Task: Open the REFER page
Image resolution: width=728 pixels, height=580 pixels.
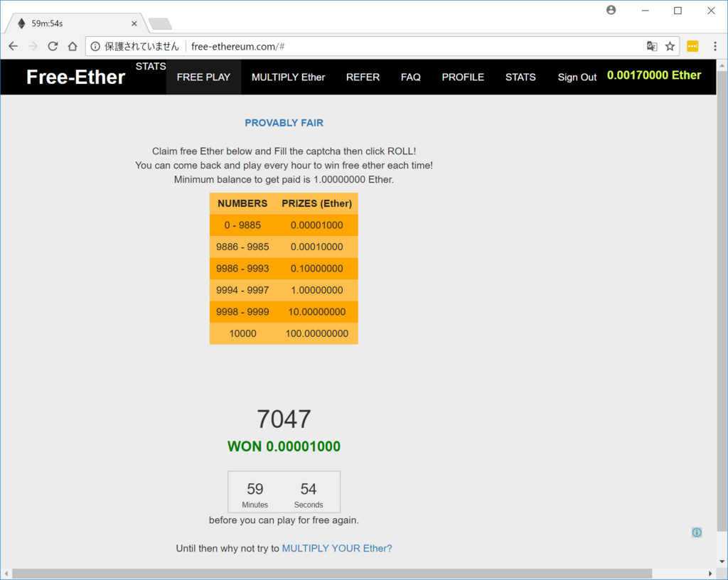Action: pos(363,77)
